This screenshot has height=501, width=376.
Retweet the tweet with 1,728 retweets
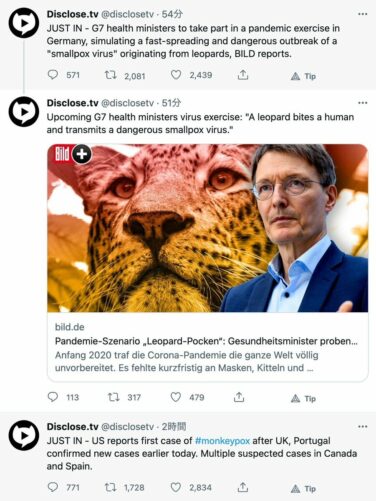110,487
